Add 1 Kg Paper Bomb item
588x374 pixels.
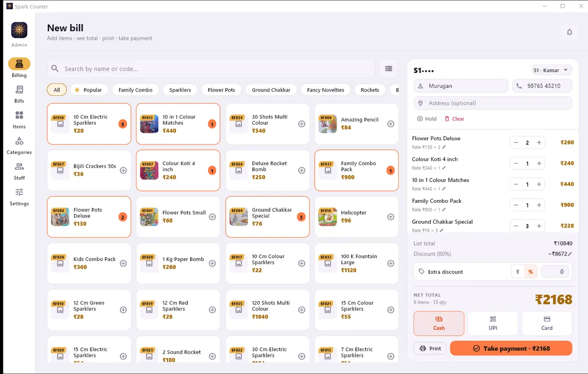pyautogui.click(x=212, y=263)
